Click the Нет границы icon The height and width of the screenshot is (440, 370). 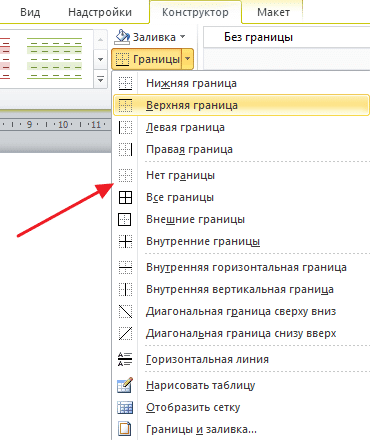[125, 175]
